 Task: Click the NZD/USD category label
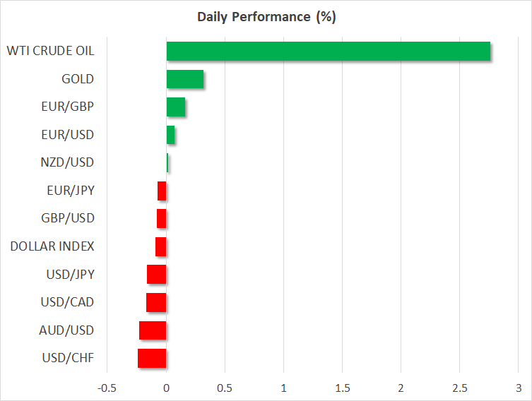click(67, 162)
